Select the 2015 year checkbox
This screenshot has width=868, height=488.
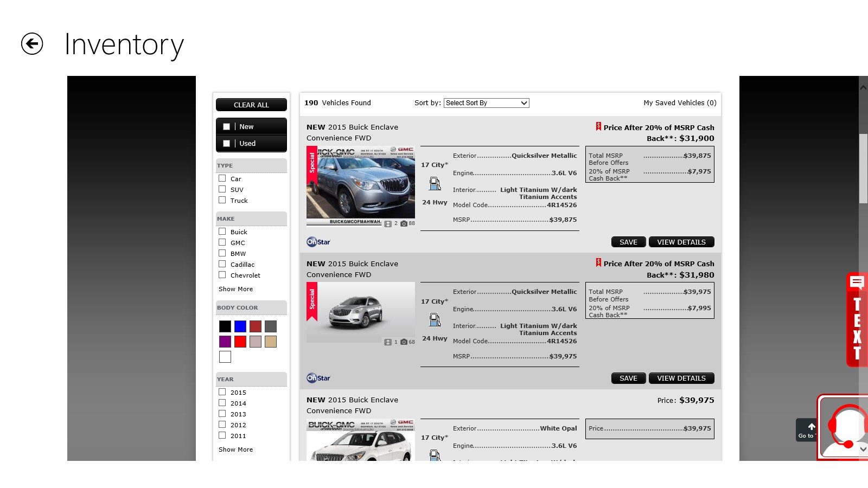222,392
